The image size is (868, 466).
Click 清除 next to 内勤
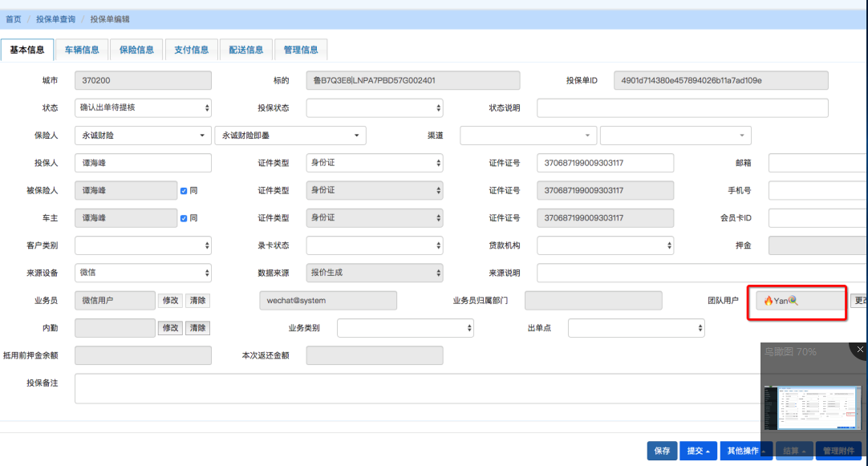(197, 328)
